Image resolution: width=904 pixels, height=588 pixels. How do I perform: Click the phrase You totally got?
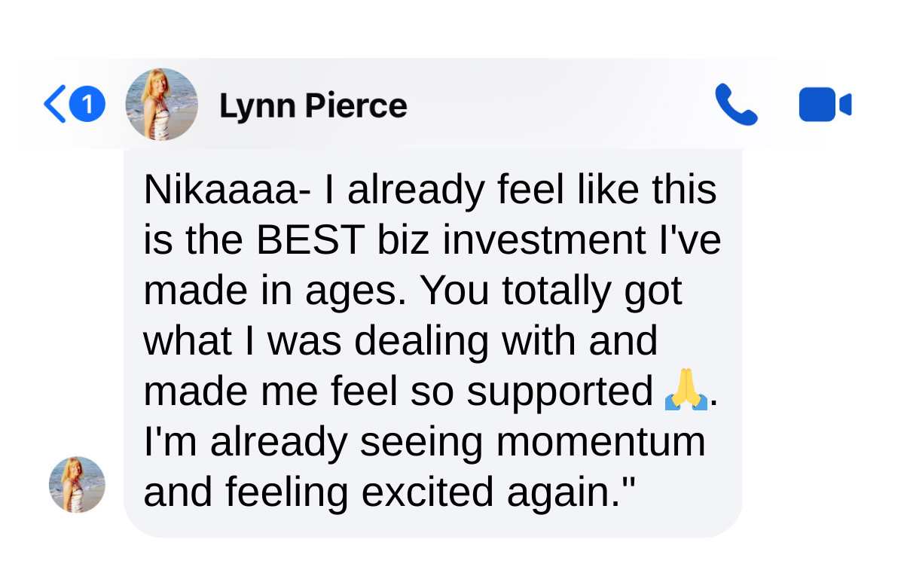click(550, 291)
